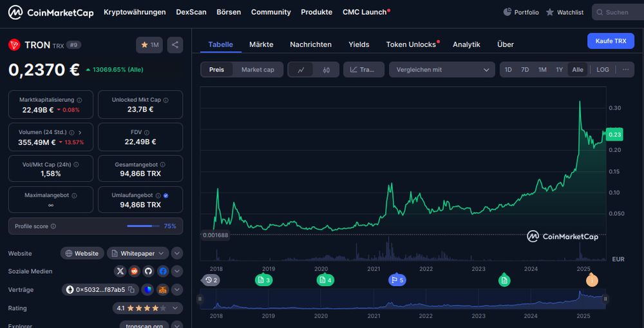The width and height of the screenshot is (644, 328).
Task: Grab the left range navigator handle
Action: (200, 299)
